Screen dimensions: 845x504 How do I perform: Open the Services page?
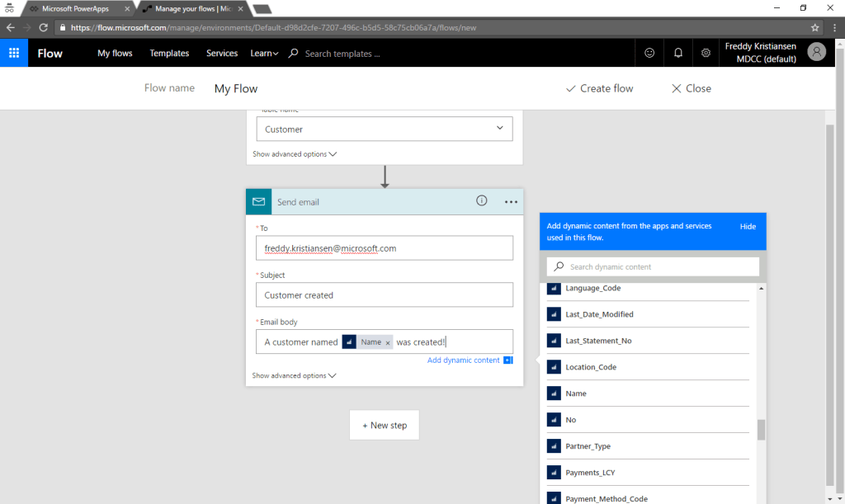(x=221, y=53)
